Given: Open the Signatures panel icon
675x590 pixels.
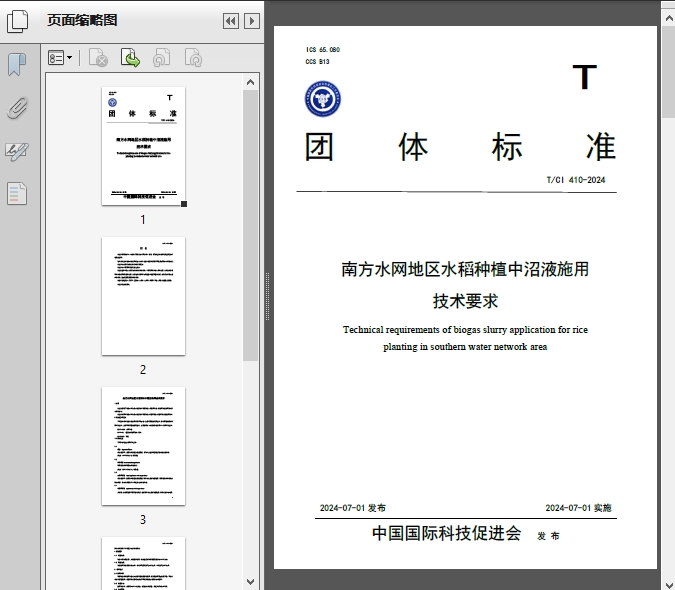Looking at the screenshot, I should pyautogui.click(x=17, y=151).
